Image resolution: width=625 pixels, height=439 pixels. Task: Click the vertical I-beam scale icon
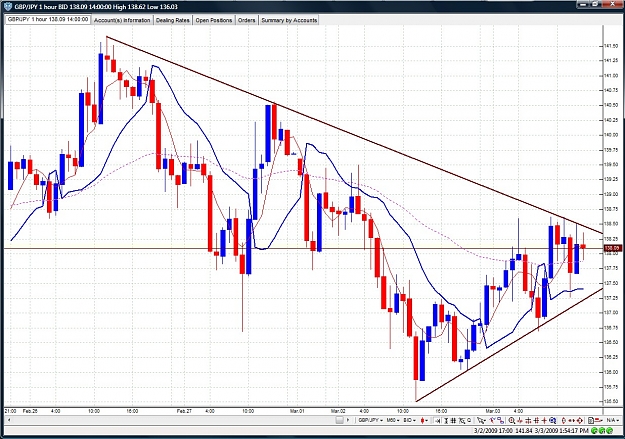click(446, 420)
